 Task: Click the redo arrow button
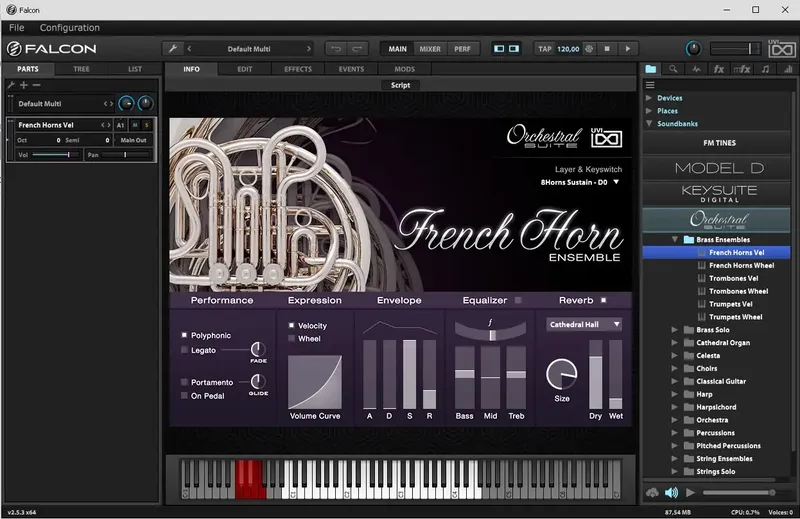[x=357, y=49]
